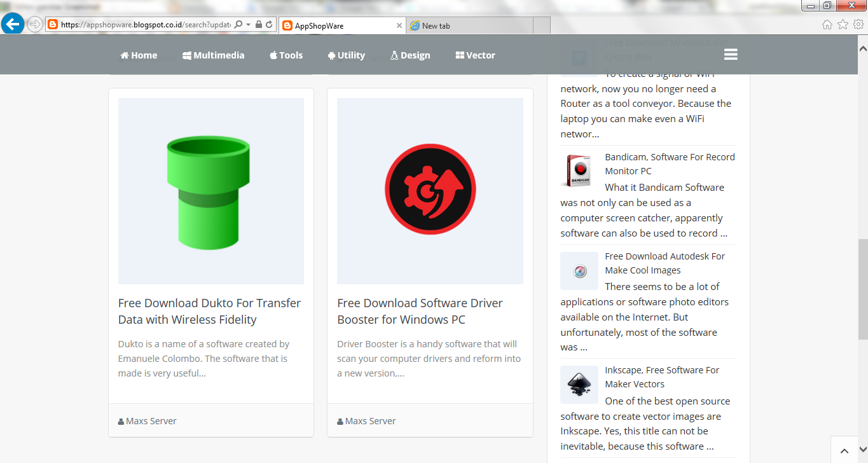Screen dimensions: 868x463
Task: Click the Inkscape logo icon in sidebar
Action: [x=579, y=385]
